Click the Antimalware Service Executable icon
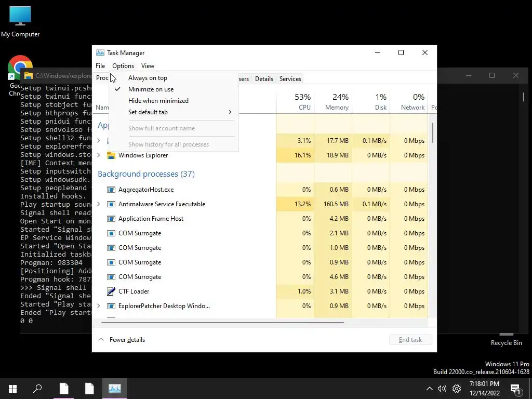Viewport: 532px width, 399px height. pyautogui.click(x=111, y=204)
